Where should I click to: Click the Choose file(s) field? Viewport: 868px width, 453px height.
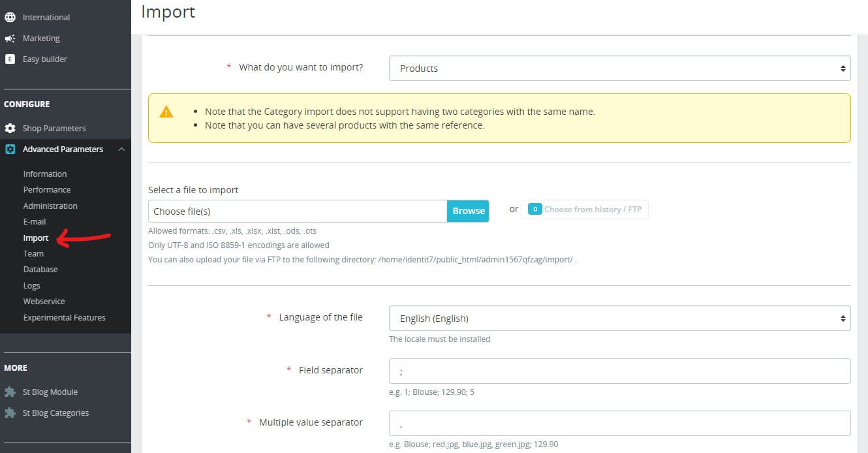(298, 211)
